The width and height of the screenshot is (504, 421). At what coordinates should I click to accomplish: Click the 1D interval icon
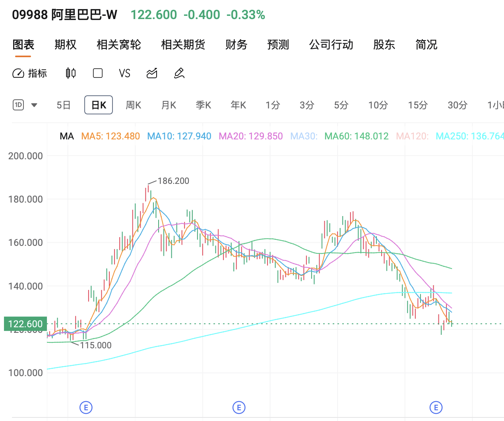(x=19, y=105)
